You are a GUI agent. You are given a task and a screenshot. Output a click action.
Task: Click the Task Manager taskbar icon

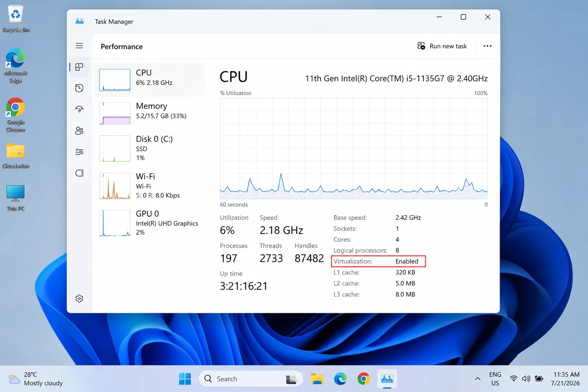pos(387,379)
